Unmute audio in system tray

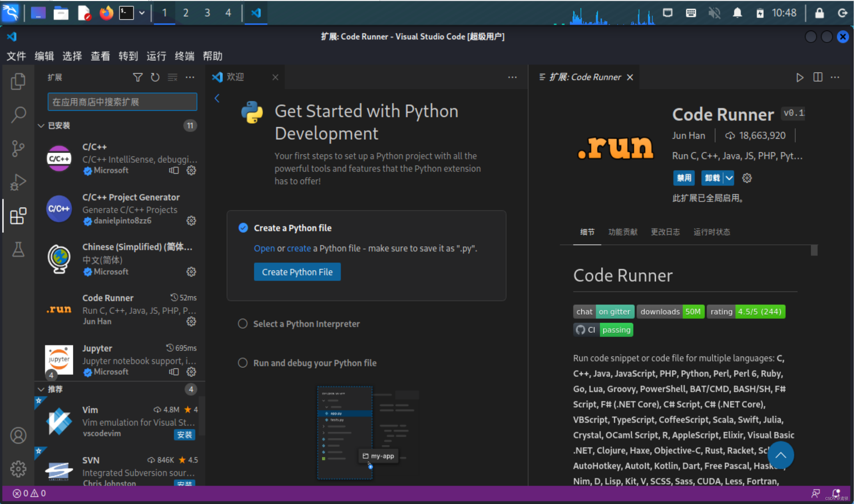(x=714, y=13)
